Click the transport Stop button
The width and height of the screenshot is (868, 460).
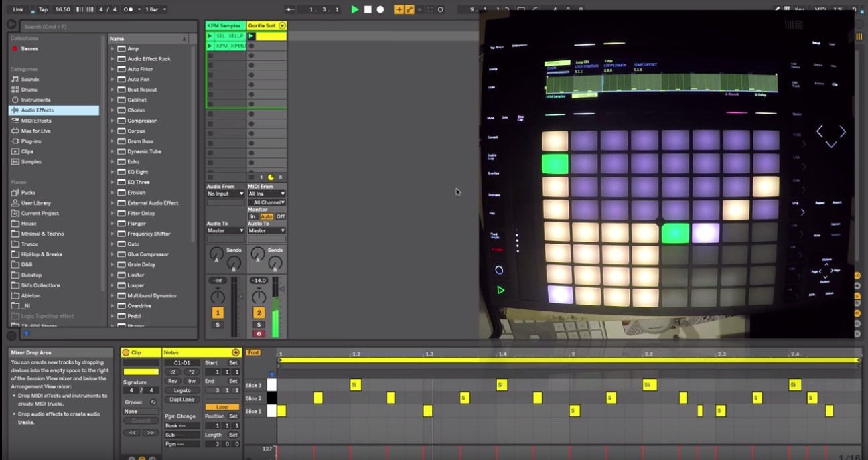[368, 9]
